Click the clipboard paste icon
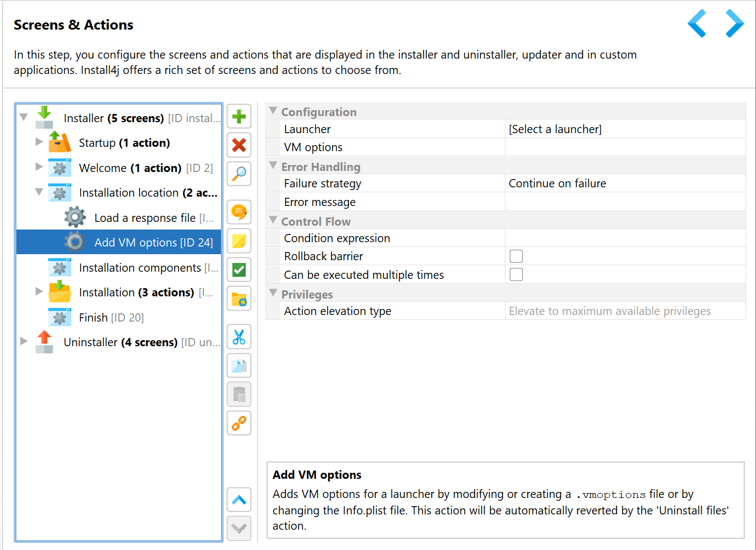The height and width of the screenshot is (550, 756). (239, 394)
